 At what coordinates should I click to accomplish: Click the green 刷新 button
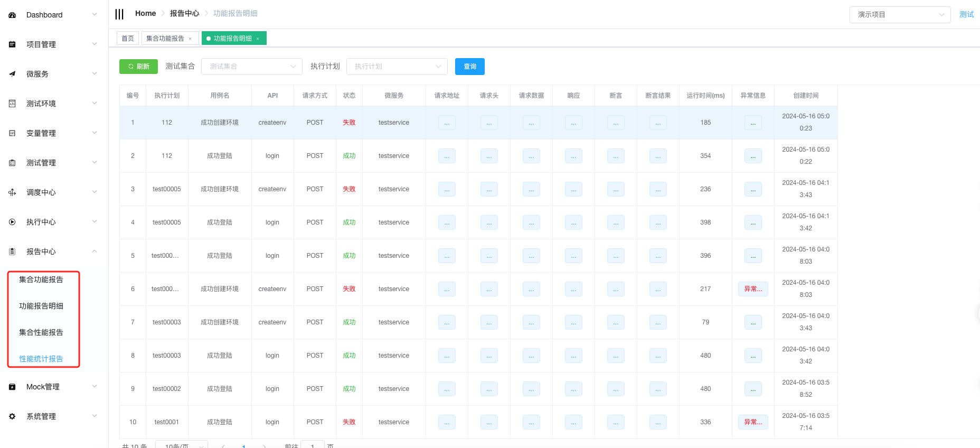tap(138, 67)
